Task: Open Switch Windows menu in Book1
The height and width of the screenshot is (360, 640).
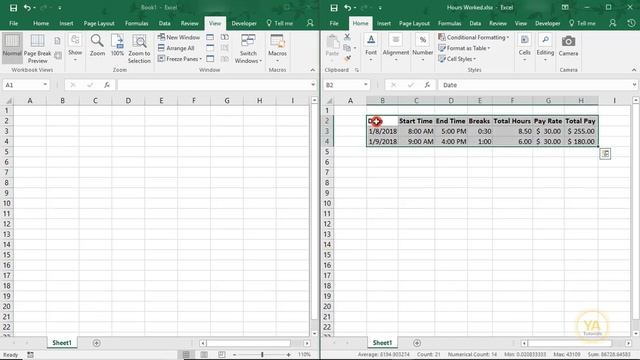Action: (248, 48)
